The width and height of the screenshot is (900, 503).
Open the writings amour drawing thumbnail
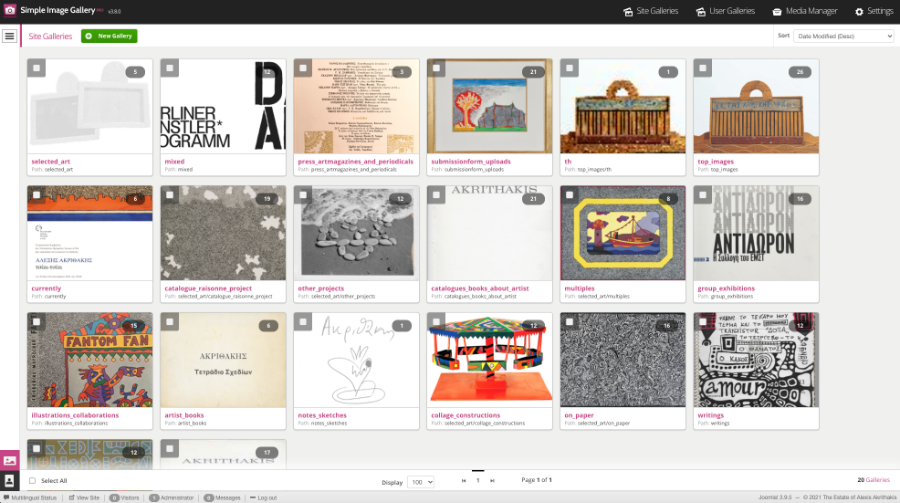pos(756,360)
